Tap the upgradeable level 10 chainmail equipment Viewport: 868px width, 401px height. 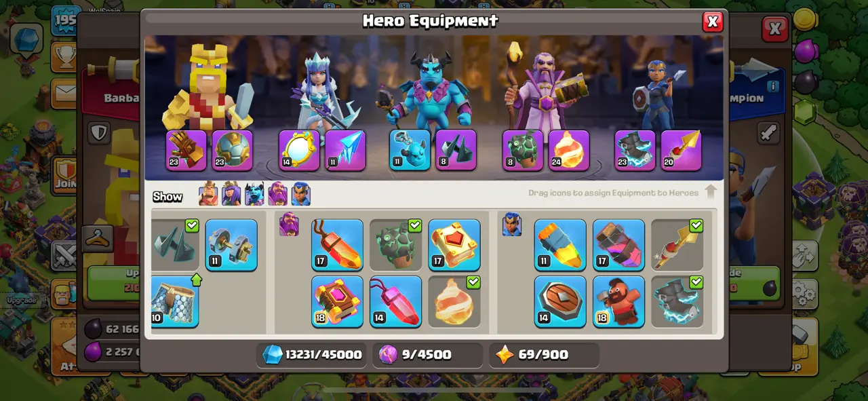(x=174, y=301)
